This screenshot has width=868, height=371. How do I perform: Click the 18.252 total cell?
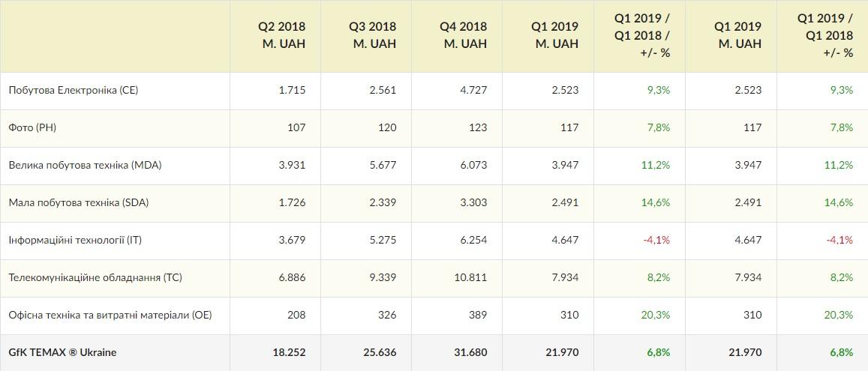tap(289, 352)
